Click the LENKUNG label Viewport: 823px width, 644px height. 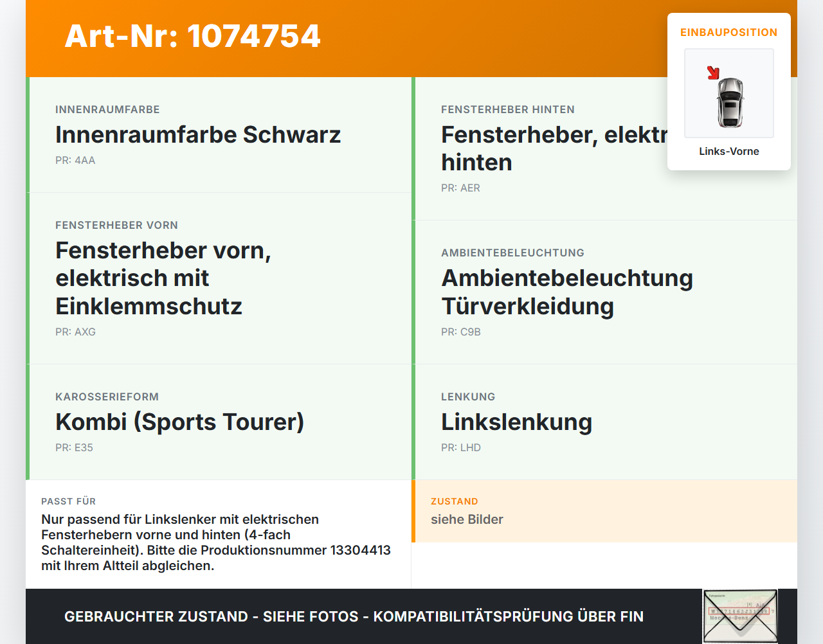point(468,397)
